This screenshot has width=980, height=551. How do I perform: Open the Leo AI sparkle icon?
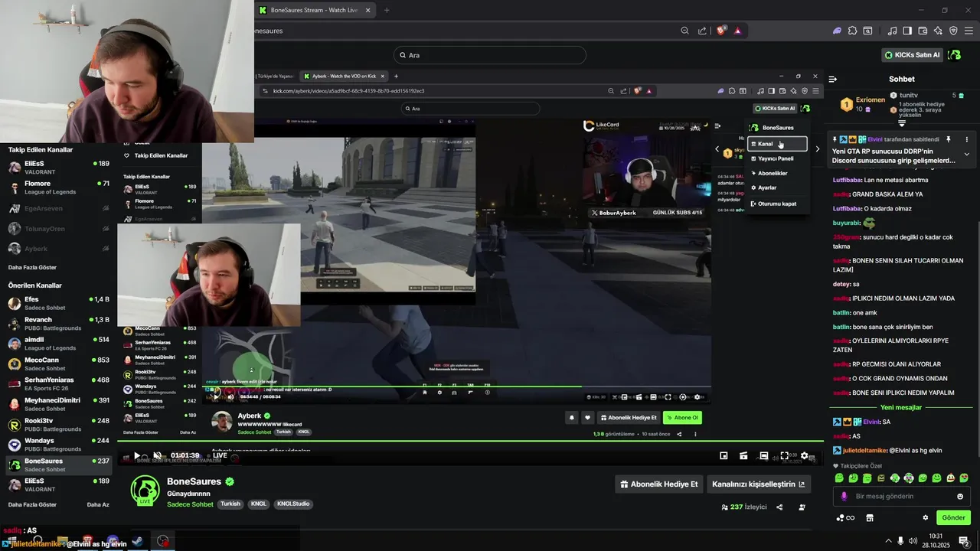pos(938,31)
